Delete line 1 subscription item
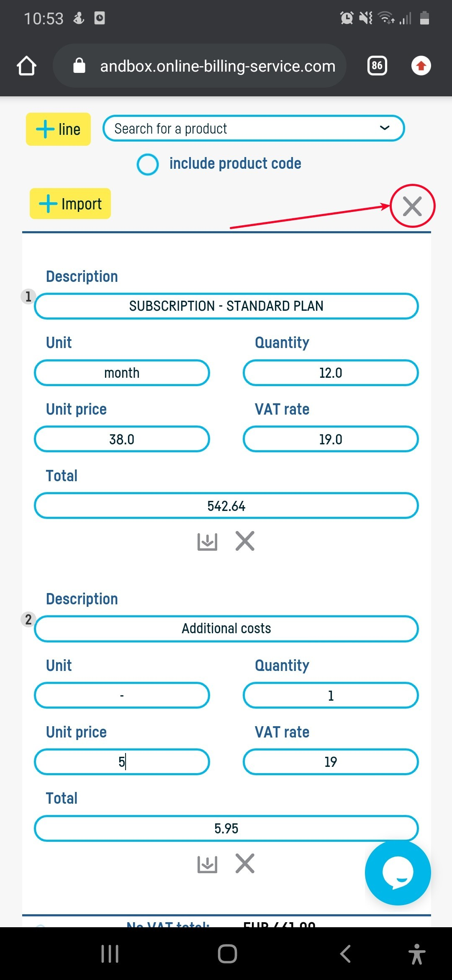This screenshot has height=980, width=452. [x=245, y=541]
